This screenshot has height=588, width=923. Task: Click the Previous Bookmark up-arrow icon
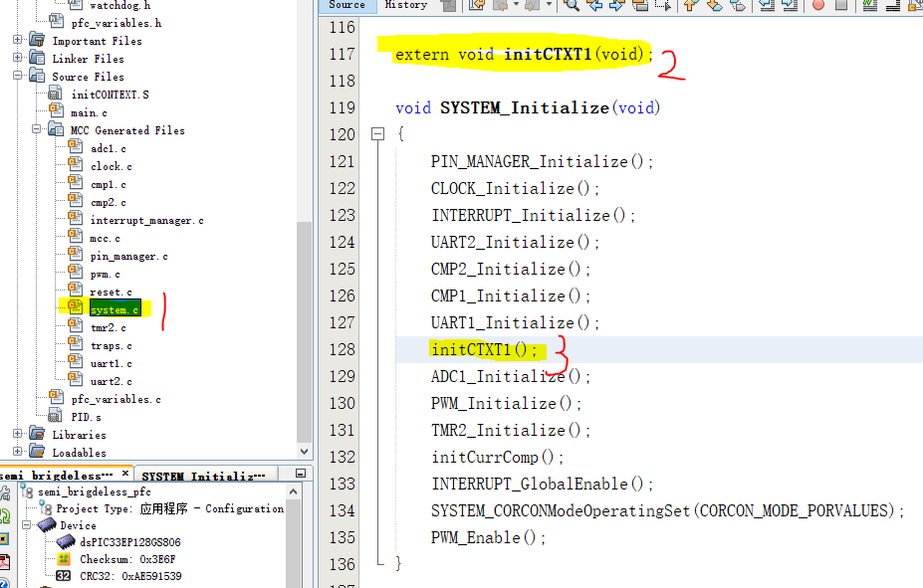(689, 6)
